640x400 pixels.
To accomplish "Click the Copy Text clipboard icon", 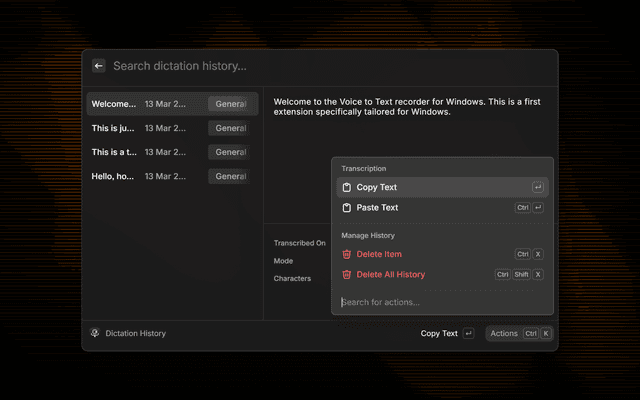I will tap(346, 187).
